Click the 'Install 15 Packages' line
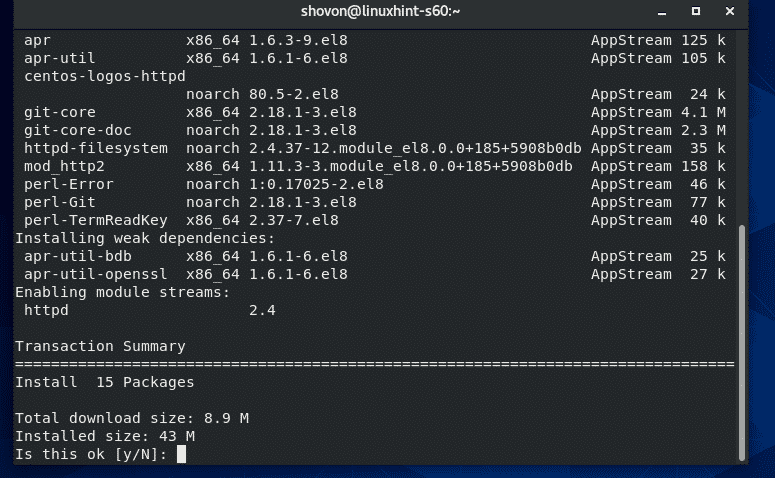The image size is (775, 478). pos(104,382)
